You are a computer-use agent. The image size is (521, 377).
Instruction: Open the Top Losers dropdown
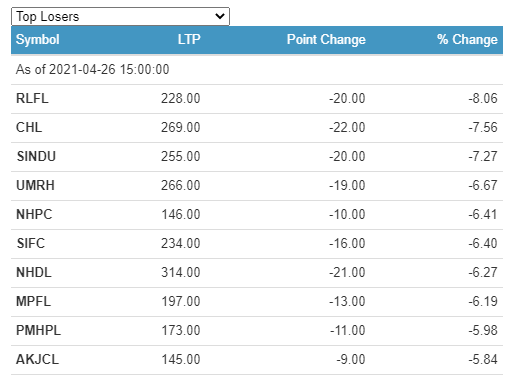(x=120, y=16)
